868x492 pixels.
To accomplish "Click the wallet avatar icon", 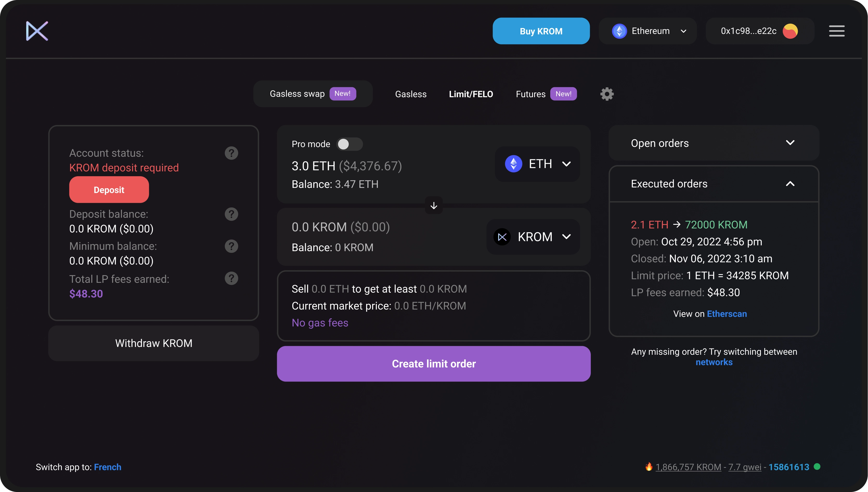I will tap(790, 31).
